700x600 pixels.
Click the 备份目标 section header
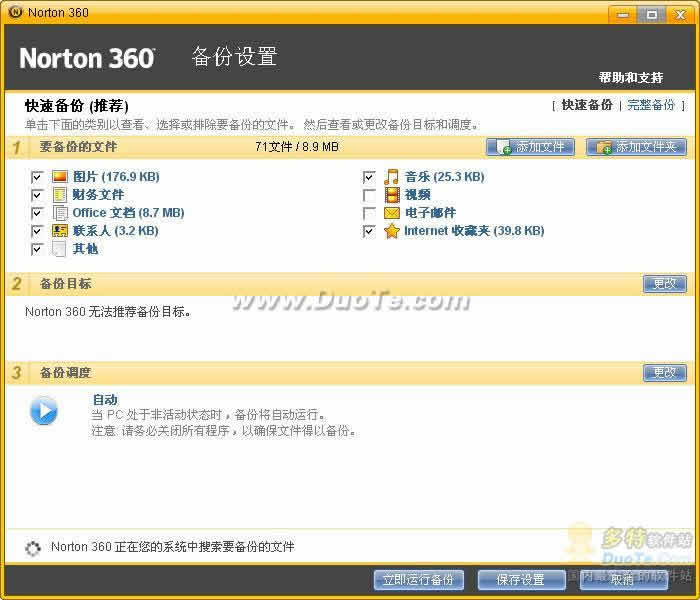pos(66,284)
